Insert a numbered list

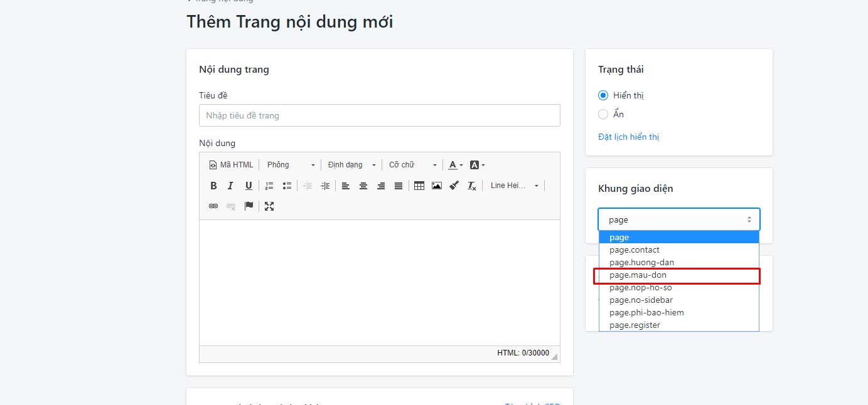coord(269,186)
